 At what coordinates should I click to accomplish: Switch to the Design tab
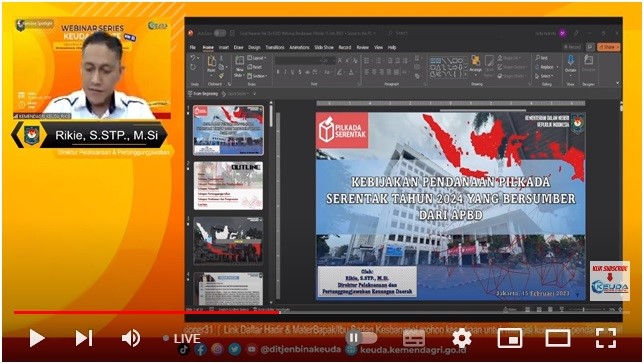pyautogui.click(x=254, y=48)
